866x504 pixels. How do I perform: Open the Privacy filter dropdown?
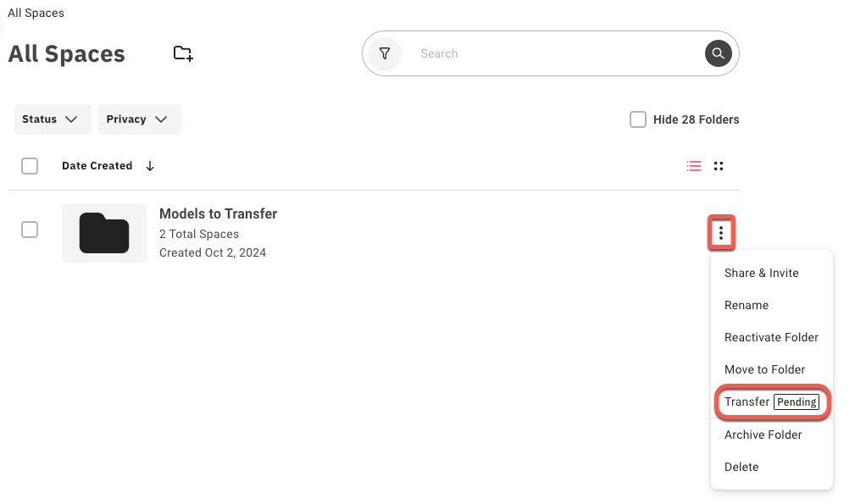point(139,119)
